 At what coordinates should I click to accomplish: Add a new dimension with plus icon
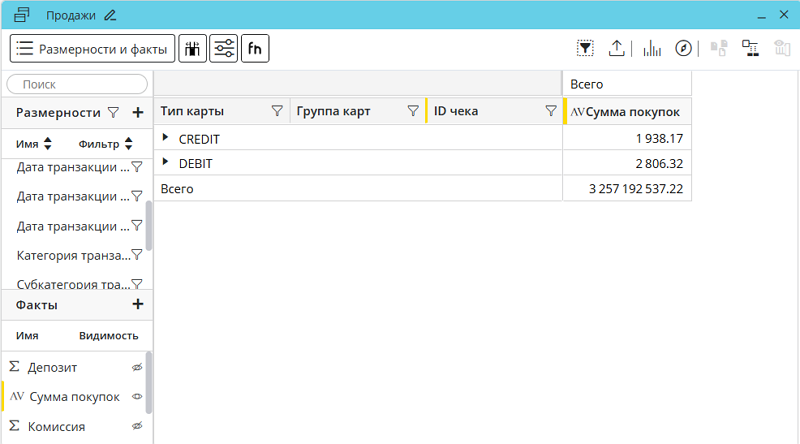click(x=138, y=113)
